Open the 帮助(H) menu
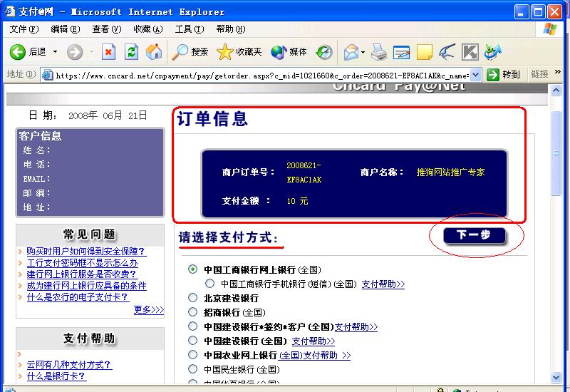The height and width of the screenshot is (392, 570). point(230,29)
